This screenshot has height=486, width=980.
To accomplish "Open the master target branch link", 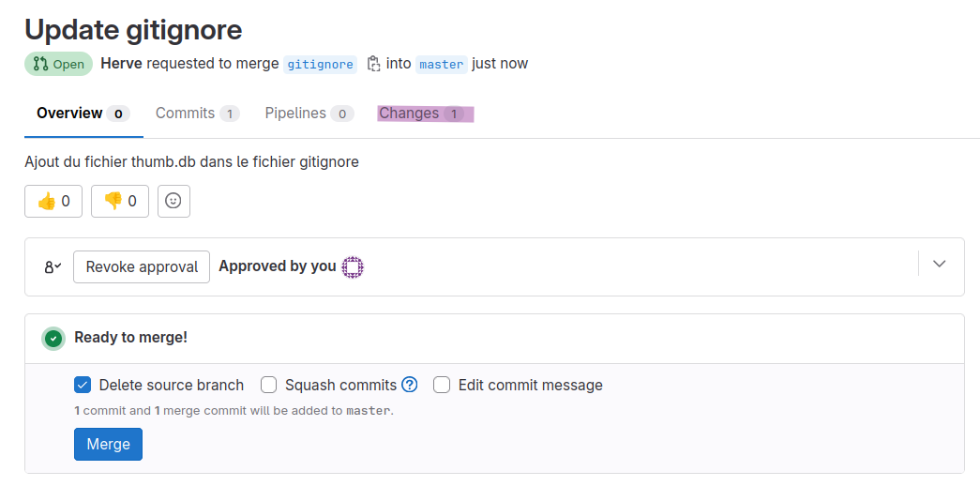I will [442, 65].
